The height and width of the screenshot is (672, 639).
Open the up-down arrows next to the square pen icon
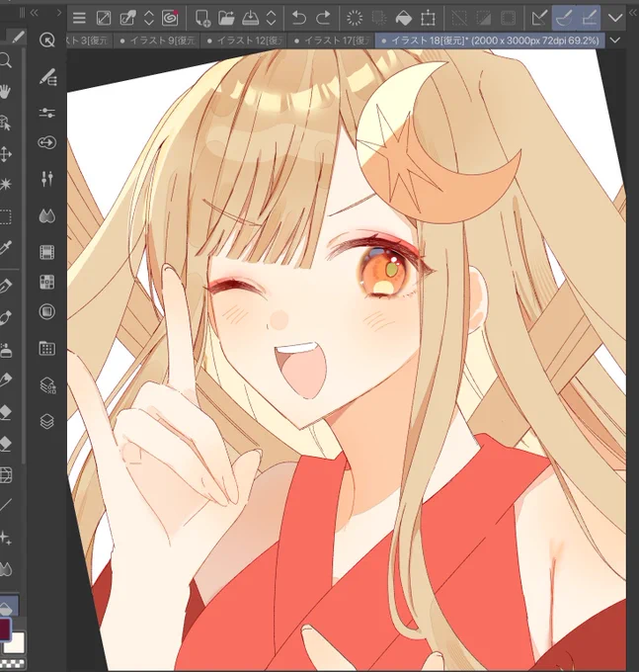[x=148, y=18]
